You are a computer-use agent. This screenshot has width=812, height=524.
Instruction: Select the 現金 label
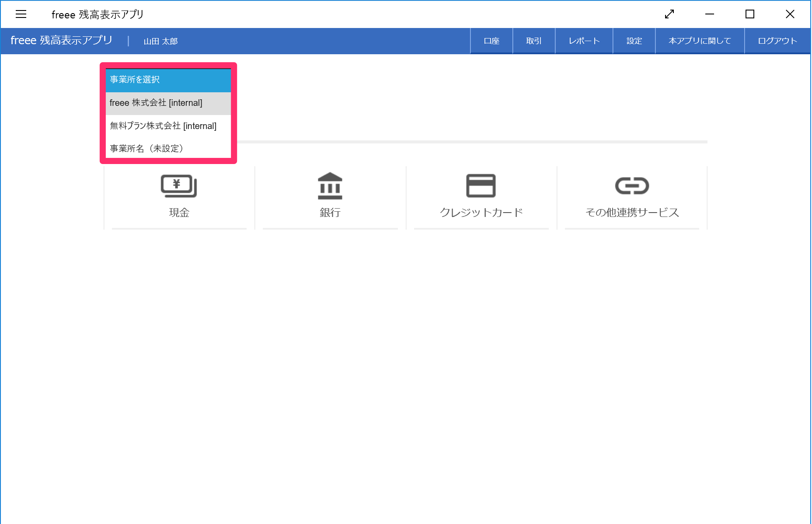(x=179, y=213)
